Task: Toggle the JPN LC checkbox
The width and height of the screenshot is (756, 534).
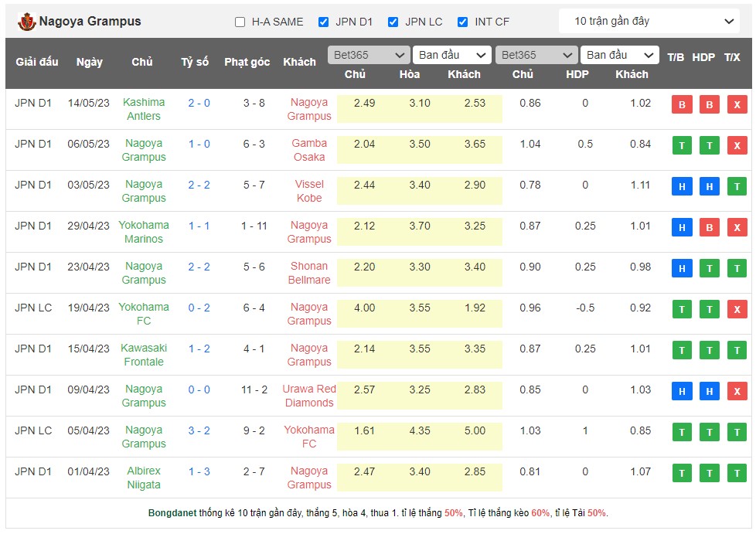Action: [393, 22]
